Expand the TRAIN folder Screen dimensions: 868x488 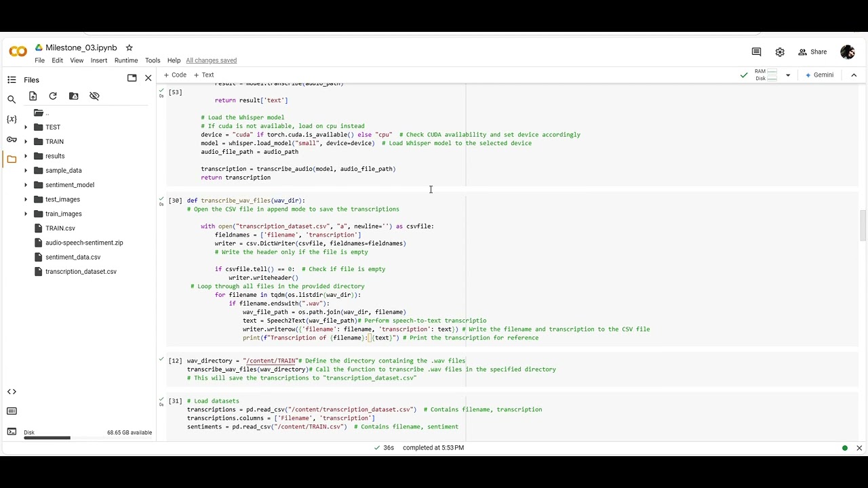click(26, 142)
